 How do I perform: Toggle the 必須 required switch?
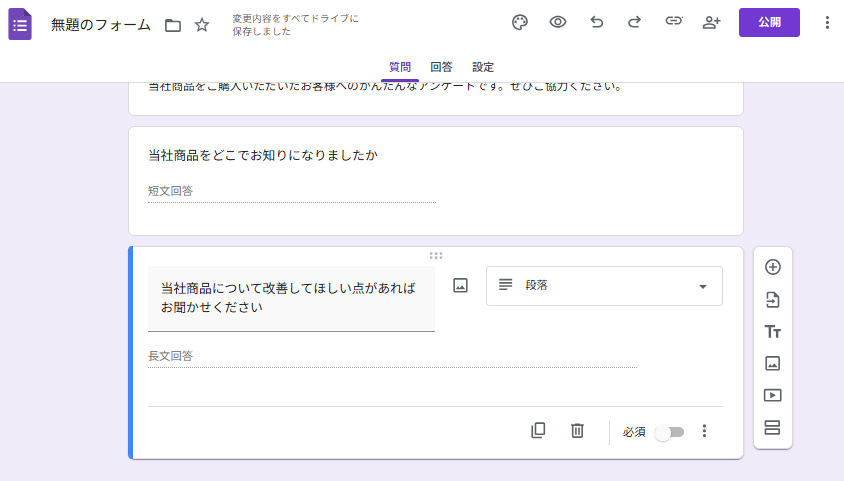[x=669, y=432]
